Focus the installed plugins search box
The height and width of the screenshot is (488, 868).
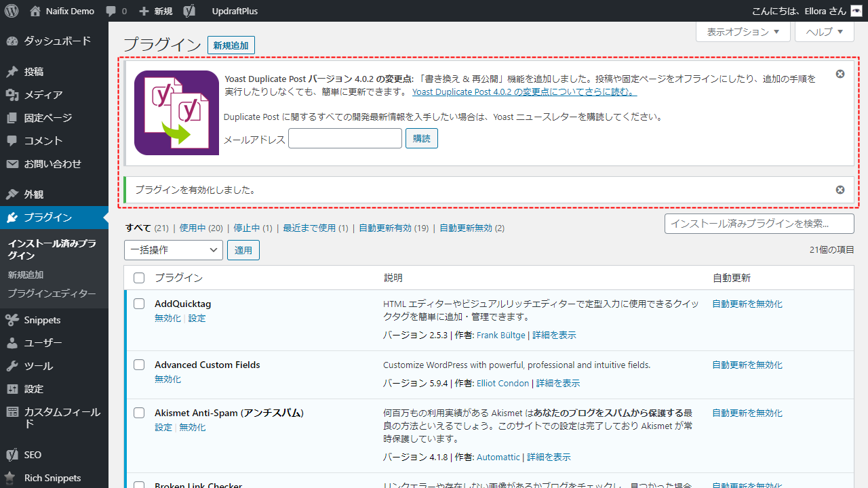coord(759,224)
